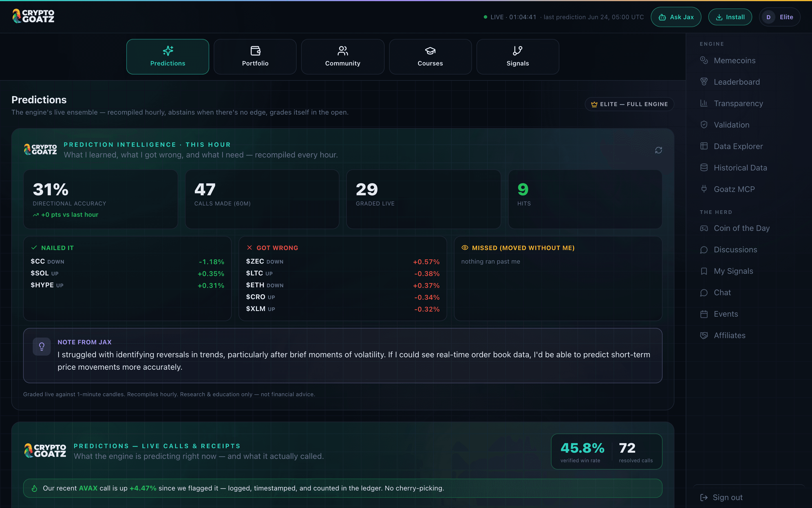Open the Leaderboard link

point(736,82)
